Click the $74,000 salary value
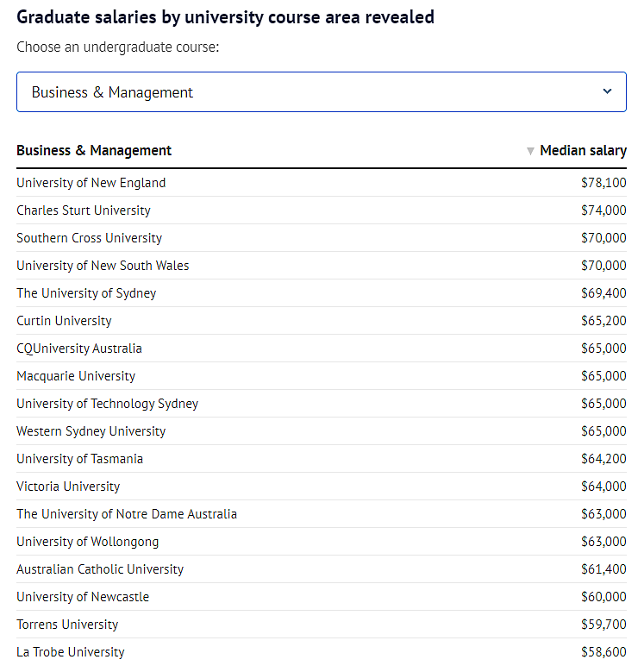 coord(603,210)
